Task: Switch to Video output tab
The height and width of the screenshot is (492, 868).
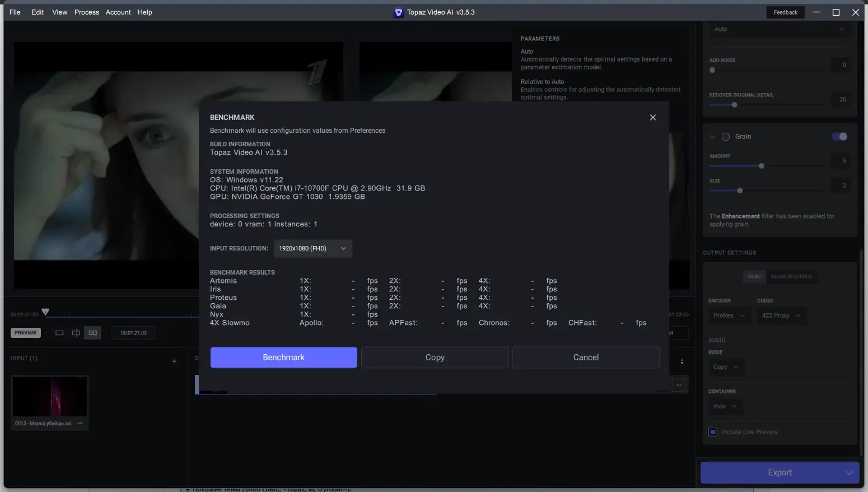Action: (754, 276)
